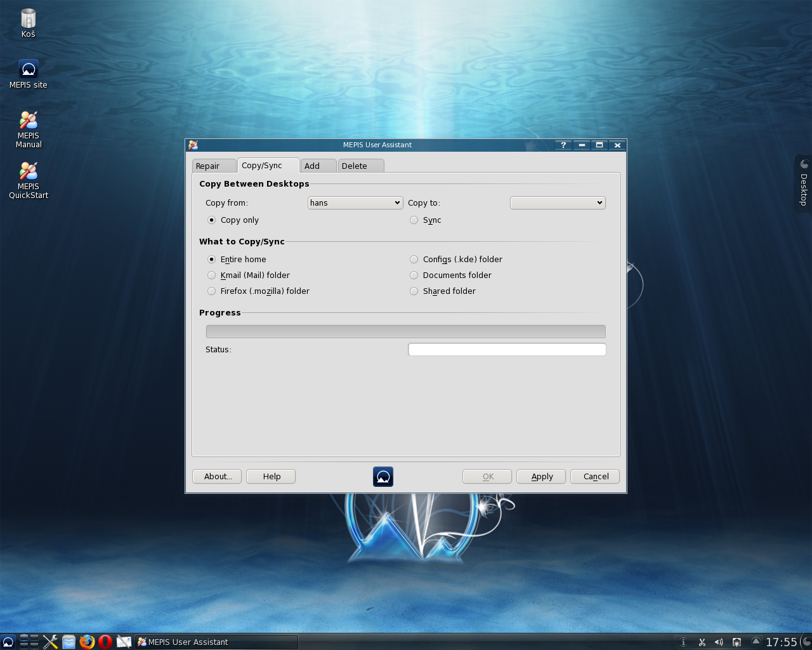Click the taskbar clock showing 17:55

click(781, 642)
